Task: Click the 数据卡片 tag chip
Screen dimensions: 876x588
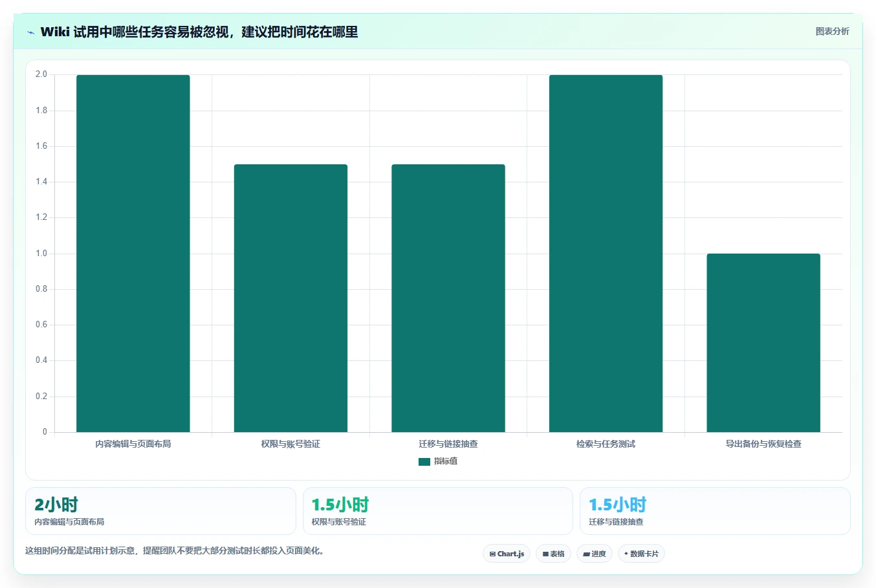Action: tap(641, 554)
